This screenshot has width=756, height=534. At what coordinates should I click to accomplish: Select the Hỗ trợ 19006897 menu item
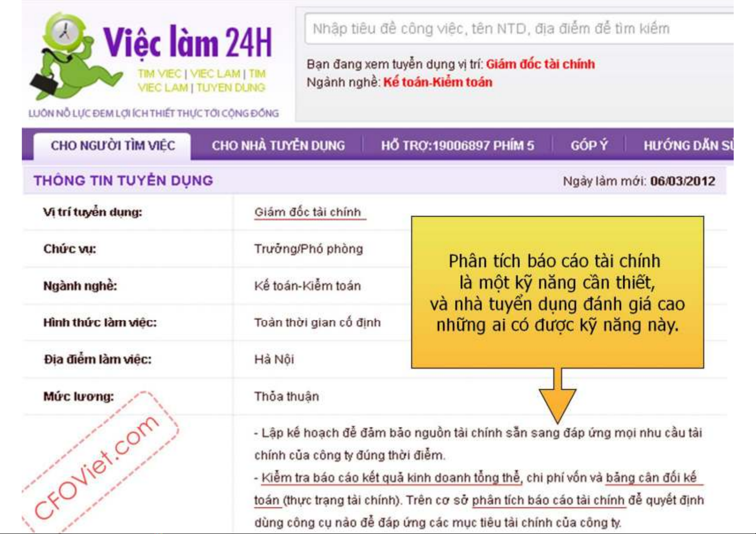point(457,146)
